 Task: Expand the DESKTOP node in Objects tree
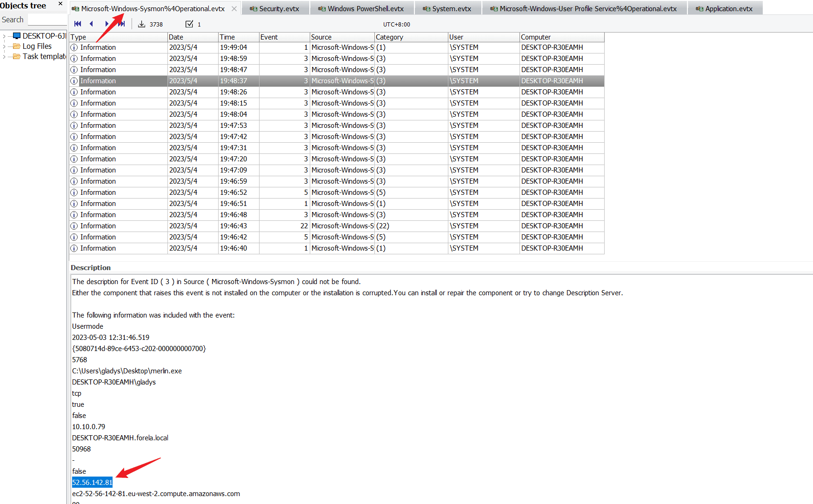coord(4,36)
